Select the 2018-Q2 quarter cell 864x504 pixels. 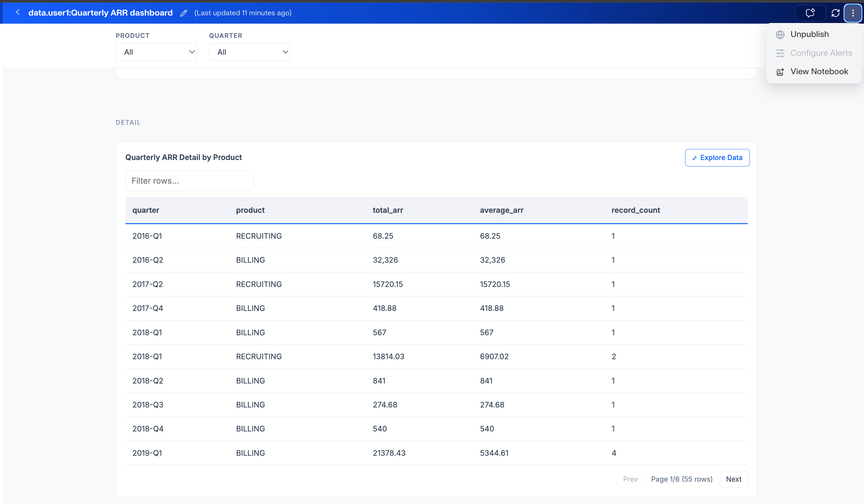148,381
